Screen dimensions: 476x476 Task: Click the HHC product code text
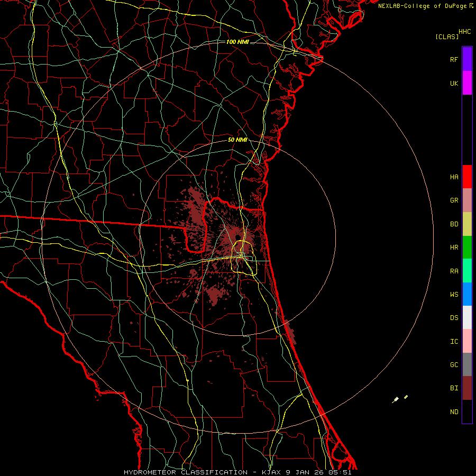(464, 32)
